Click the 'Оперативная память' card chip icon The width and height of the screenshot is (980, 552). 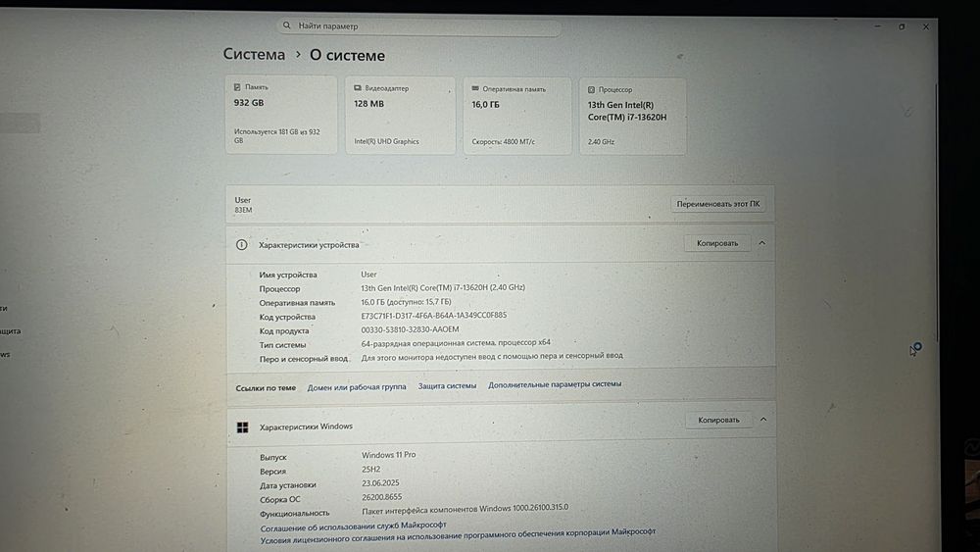pos(475,89)
